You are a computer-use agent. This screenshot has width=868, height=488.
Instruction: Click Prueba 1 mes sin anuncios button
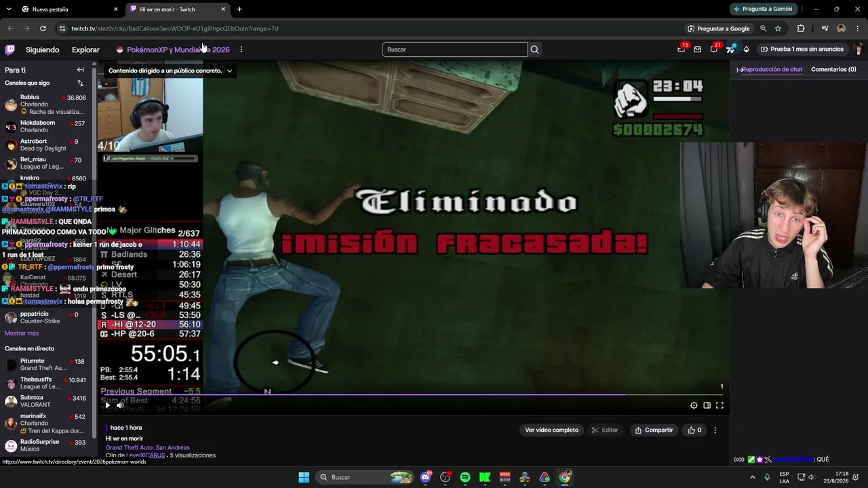(x=802, y=49)
